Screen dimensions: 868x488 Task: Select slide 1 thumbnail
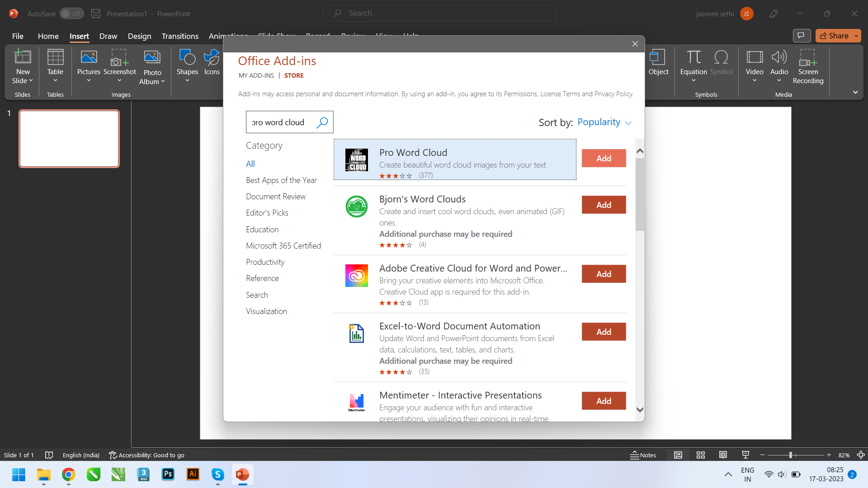(69, 139)
